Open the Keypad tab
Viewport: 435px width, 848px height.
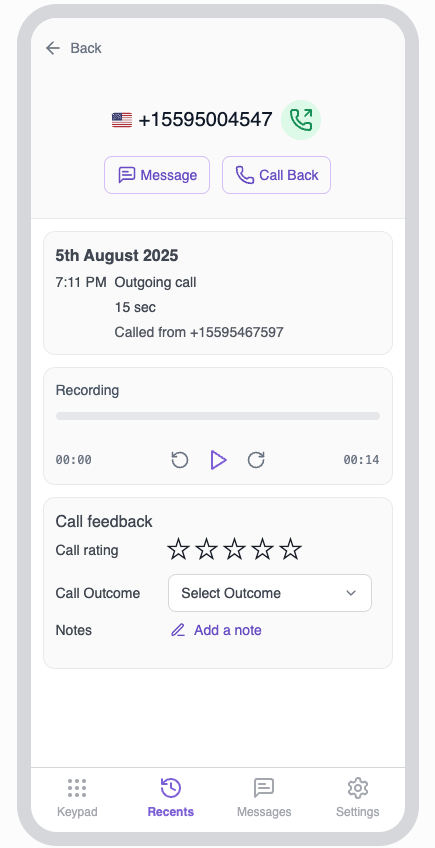click(77, 797)
